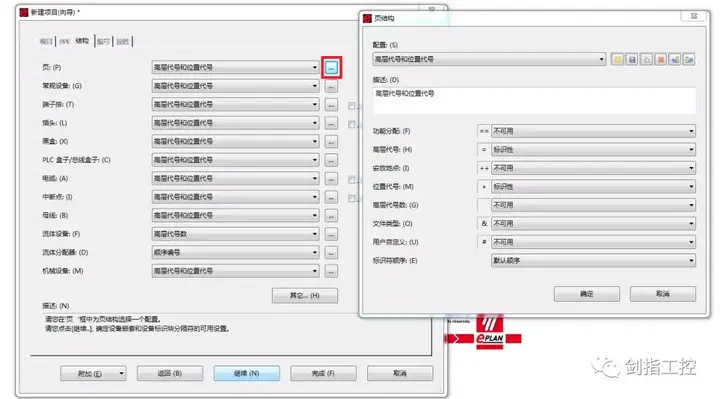
Task: Open the 母线 (B) ellipsis button
Action: coord(331,216)
